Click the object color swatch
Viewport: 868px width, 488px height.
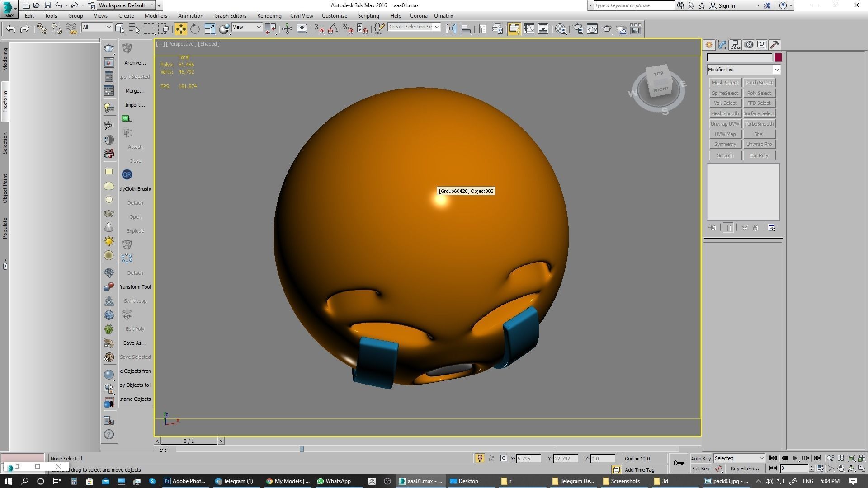click(778, 57)
